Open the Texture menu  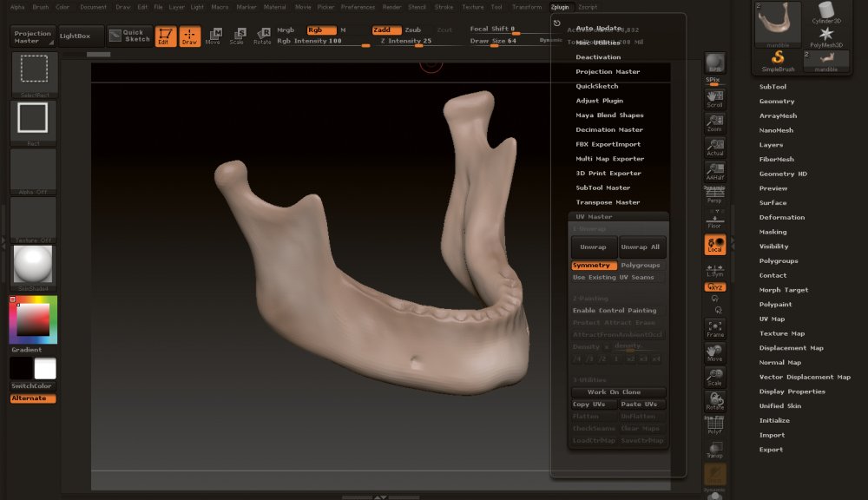(472, 7)
